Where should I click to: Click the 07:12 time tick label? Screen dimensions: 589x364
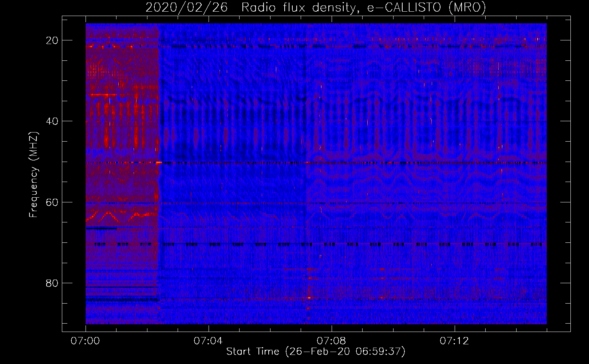click(x=454, y=341)
